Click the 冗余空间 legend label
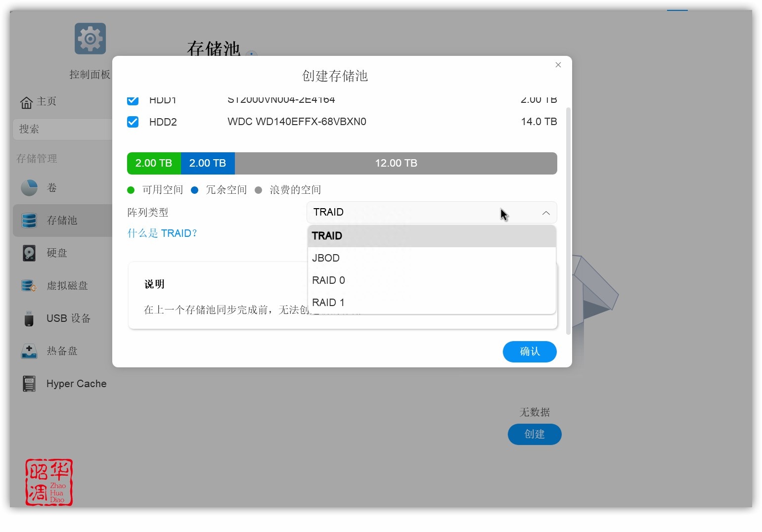This screenshot has width=762, height=532. click(x=226, y=190)
